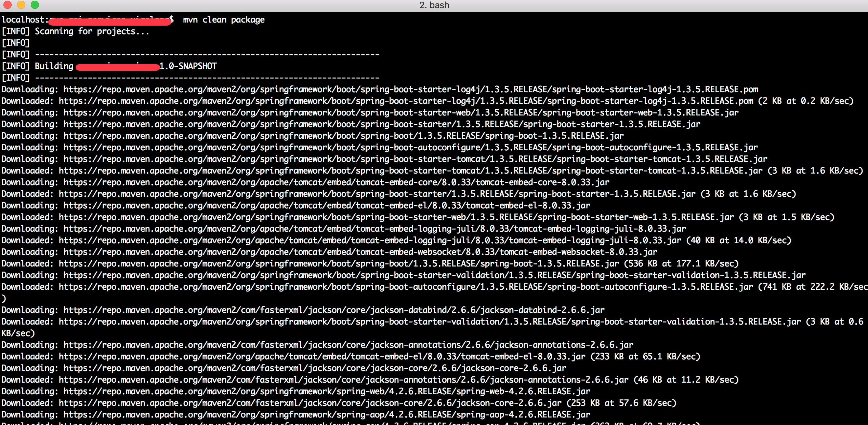868x425 pixels.
Task: Click the '(536 KB at 177.1 KB/sec)' text
Action: tap(682, 264)
